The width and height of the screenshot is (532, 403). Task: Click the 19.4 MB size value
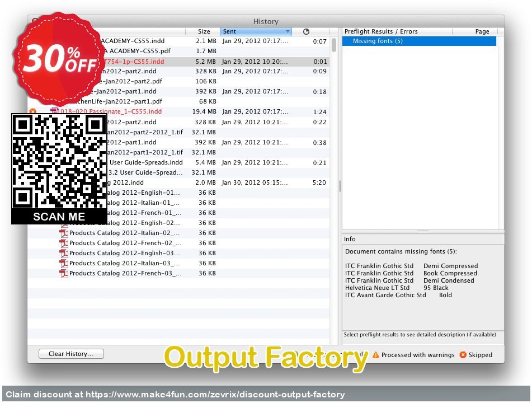204,111
